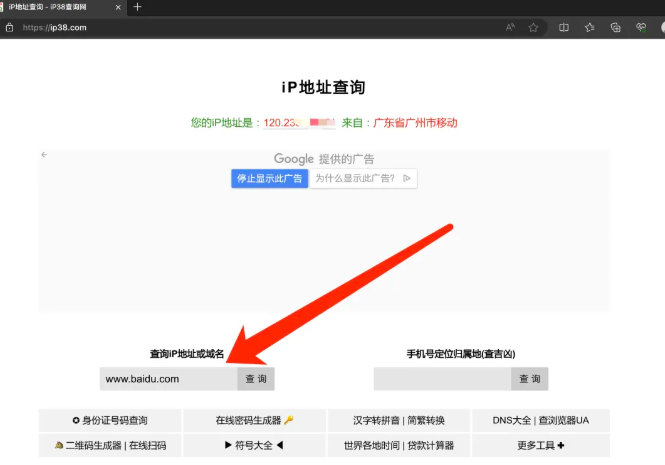Click the ad back arrow icon

(44, 155)
